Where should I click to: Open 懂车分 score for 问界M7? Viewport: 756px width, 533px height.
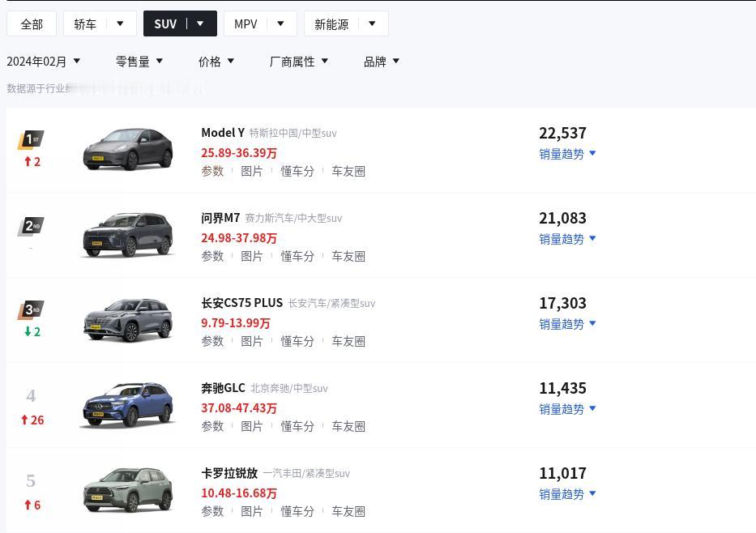[297, 257]
